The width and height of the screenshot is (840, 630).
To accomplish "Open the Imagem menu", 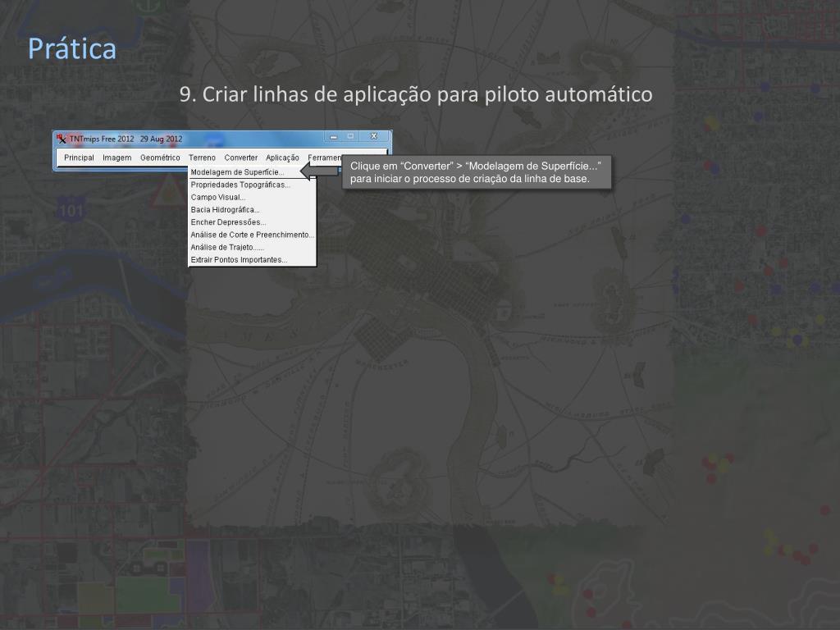I will (116, 157).
